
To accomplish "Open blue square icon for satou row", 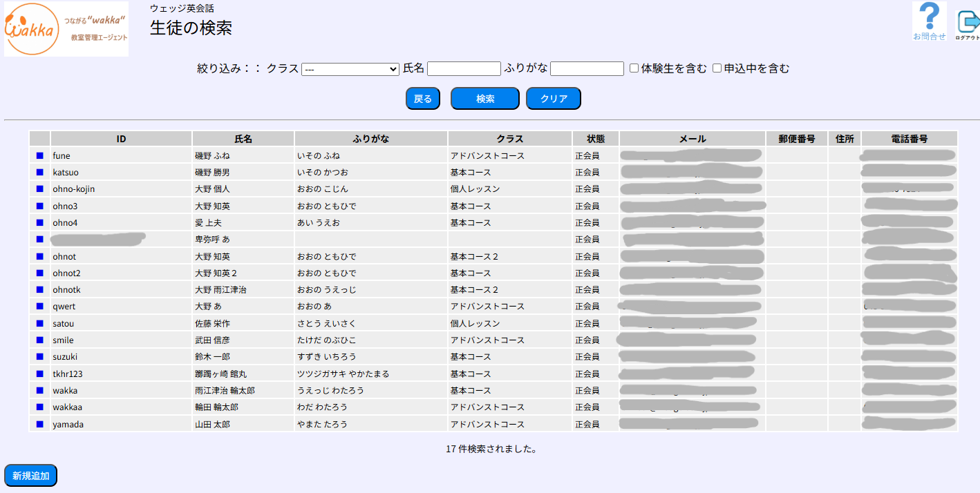I will (x=39, y=323).
